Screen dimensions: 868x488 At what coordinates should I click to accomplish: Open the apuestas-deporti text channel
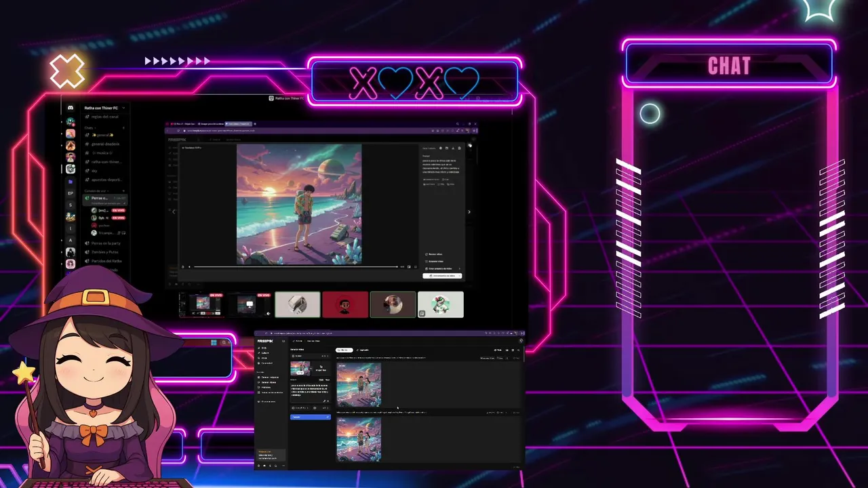pos(104,180)
